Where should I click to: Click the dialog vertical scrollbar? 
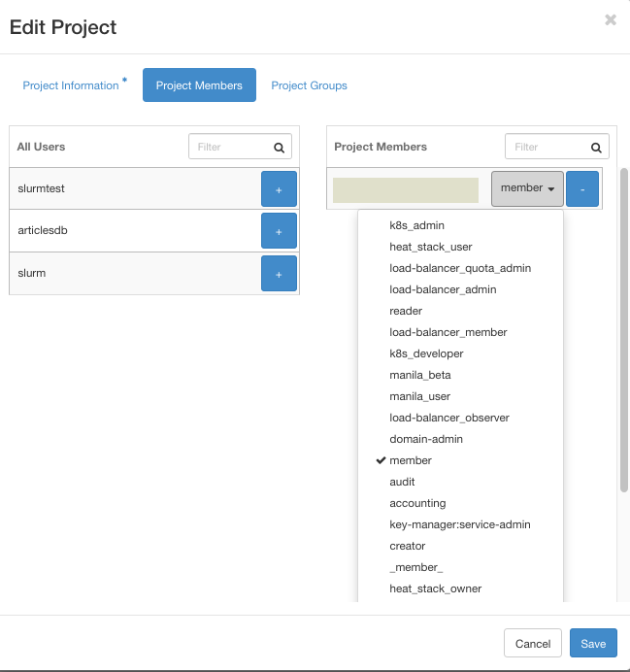tap(623, 330)
